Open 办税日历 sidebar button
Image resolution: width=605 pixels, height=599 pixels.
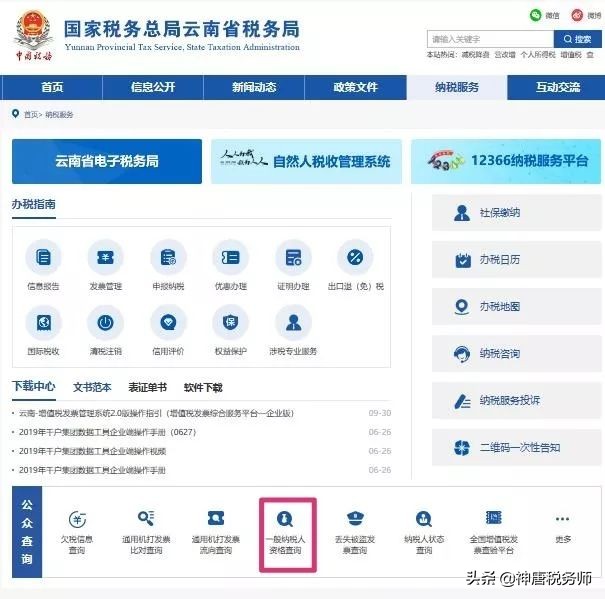[516, 260]
